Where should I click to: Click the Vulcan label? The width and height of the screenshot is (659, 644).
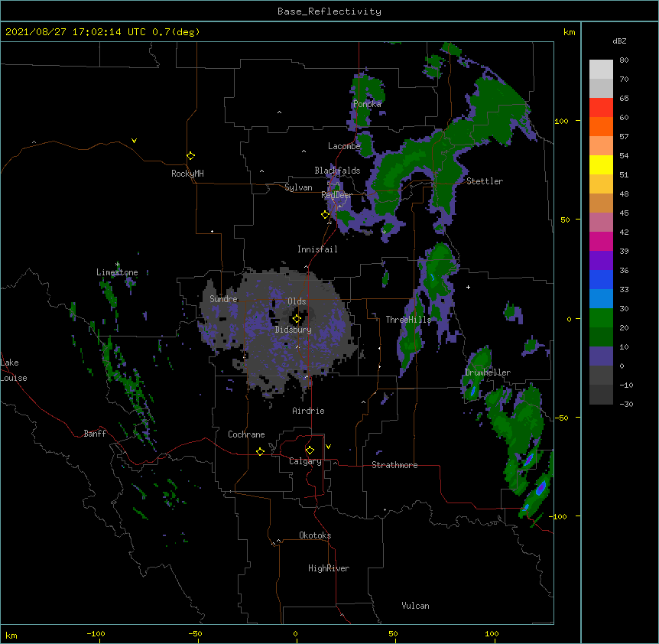pyautogui.click(x=415, y=606)
